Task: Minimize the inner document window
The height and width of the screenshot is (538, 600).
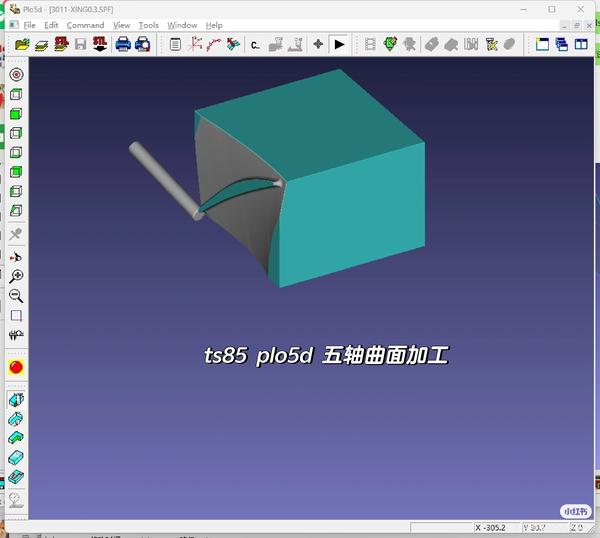Action: tap(564, 26)
